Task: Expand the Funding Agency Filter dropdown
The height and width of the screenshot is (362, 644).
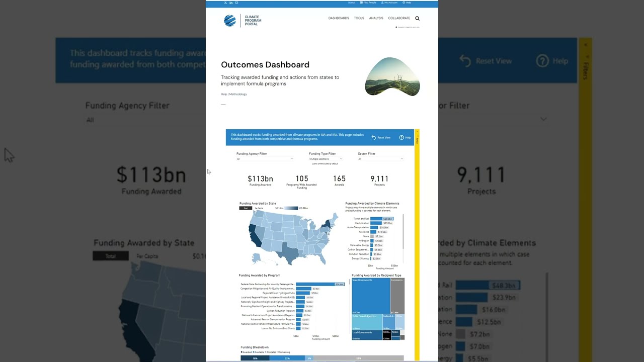Action: 265,159
